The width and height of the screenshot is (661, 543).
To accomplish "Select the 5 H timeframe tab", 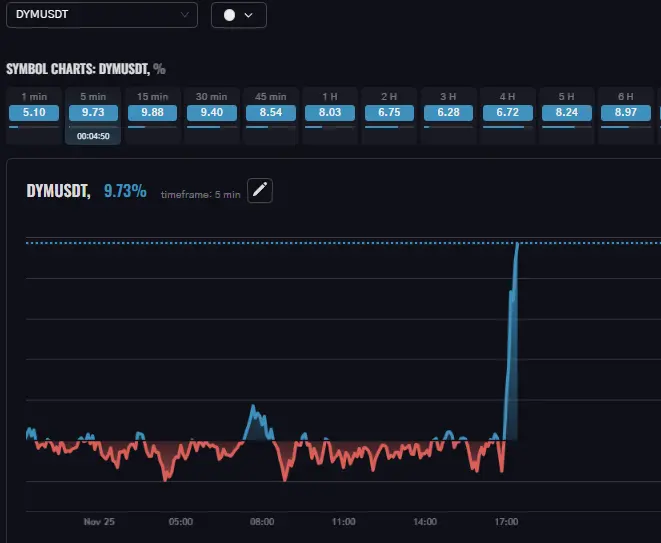I will pos(567,115).
